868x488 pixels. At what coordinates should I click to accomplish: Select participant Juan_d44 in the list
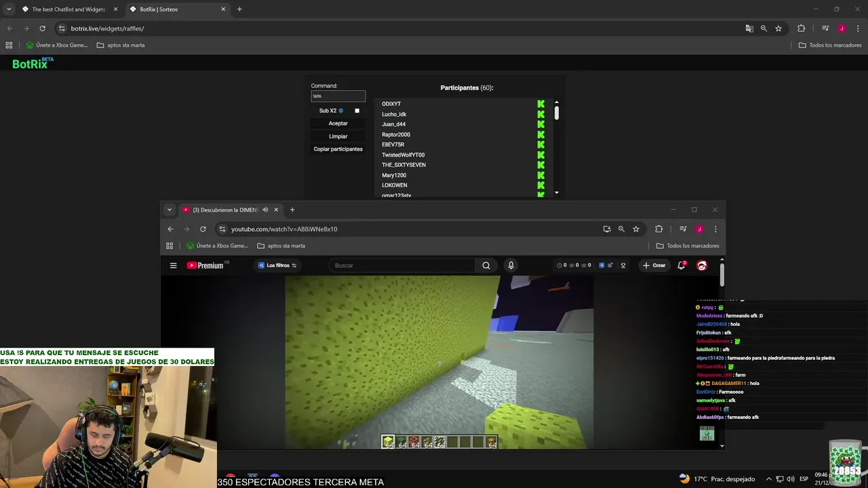tap(393, 124)
